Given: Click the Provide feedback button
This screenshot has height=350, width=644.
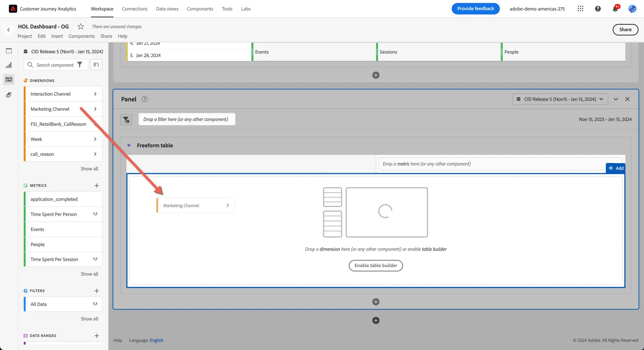Looking at the screenshot, I should pos(475,9).
